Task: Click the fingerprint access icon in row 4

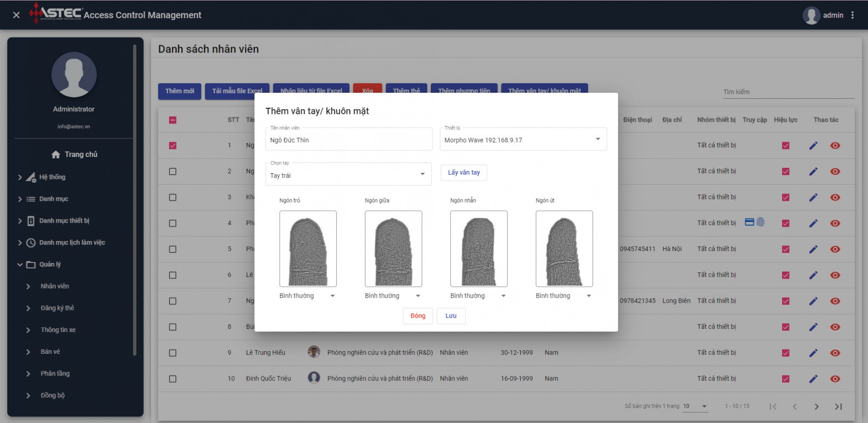Action: 761,222
